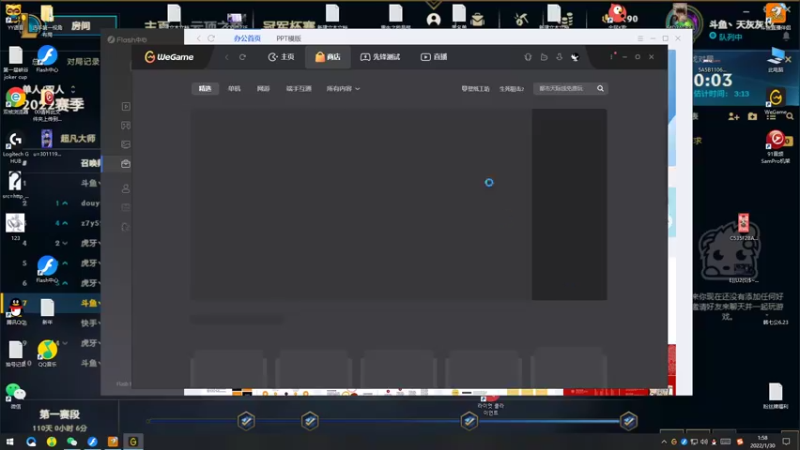800x450 pixels.
Task: Open the PPT模板 tab in the rear window
Action: coord(289,38)
